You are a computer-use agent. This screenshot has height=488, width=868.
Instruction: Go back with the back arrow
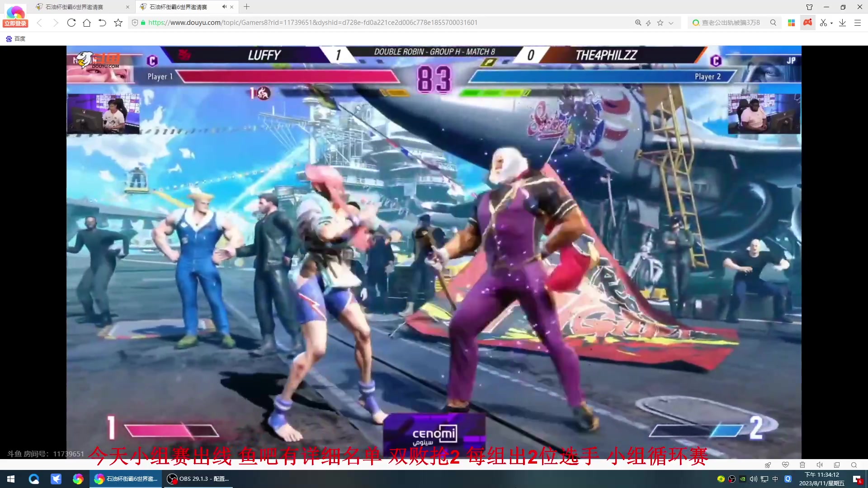coord(39,23)
